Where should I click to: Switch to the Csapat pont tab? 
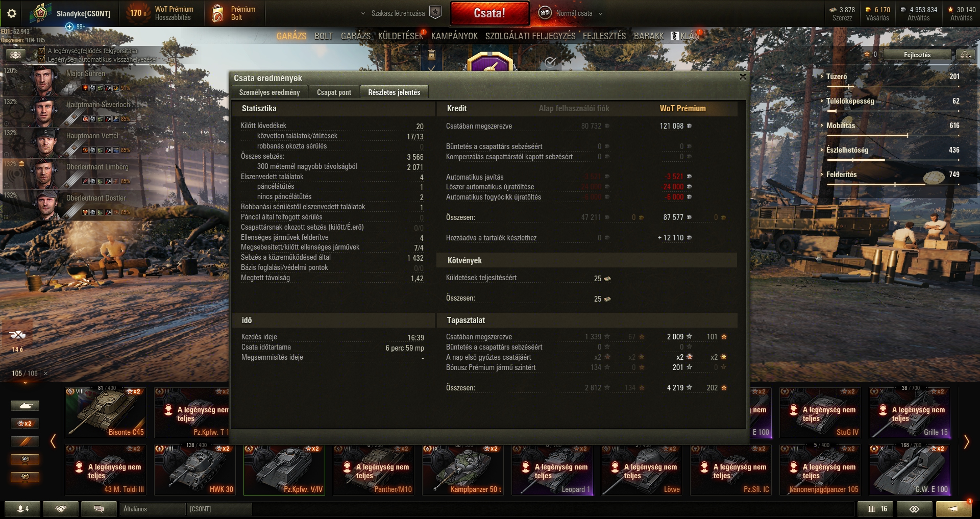click(334, 92)
